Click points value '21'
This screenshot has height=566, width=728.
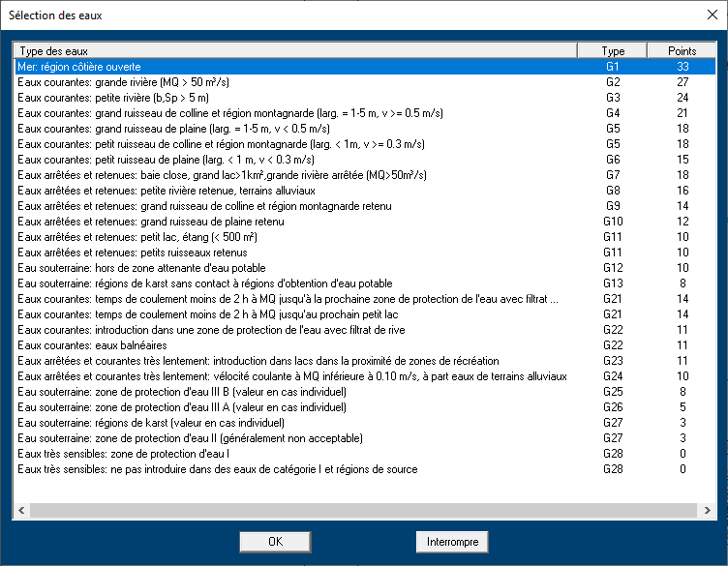click(x=682, y=113)
